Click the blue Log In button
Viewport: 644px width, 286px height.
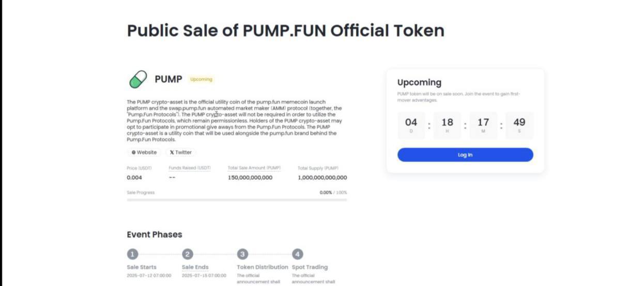465,155
